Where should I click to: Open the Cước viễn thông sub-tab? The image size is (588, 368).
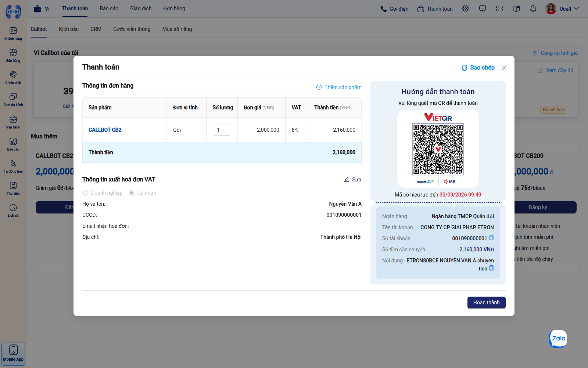pos(132,29)
